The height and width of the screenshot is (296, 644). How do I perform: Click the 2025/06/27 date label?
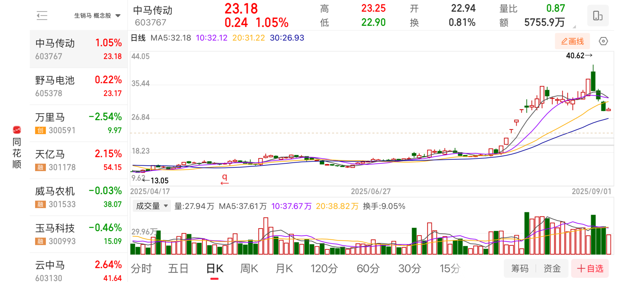coord(370,192)
